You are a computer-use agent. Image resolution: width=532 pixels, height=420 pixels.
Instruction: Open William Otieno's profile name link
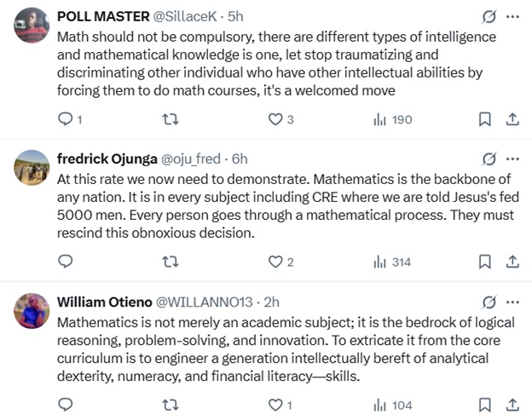point(105,302)
